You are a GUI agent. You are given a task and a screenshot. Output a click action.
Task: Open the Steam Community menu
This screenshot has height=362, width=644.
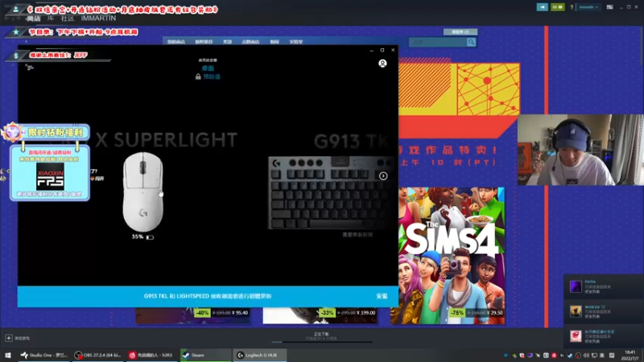click(68, 19)
